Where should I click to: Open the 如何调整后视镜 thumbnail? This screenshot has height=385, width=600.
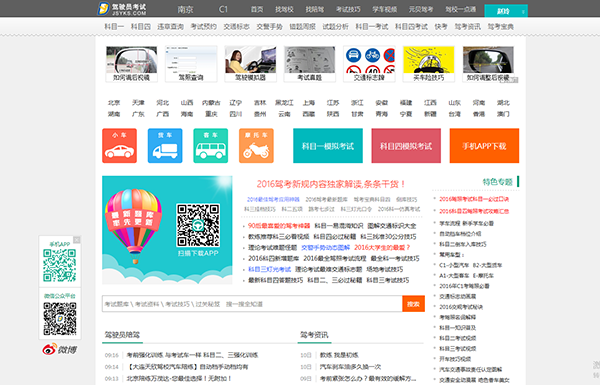point(488,64)
